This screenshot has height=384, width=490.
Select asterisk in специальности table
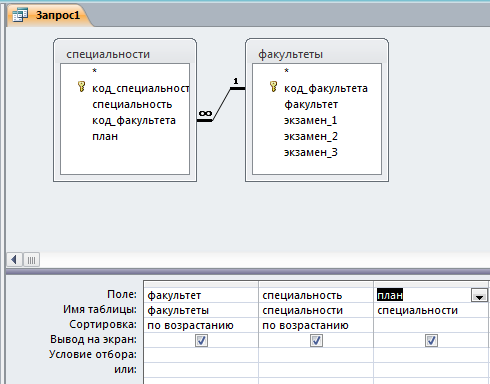[95, 71]
